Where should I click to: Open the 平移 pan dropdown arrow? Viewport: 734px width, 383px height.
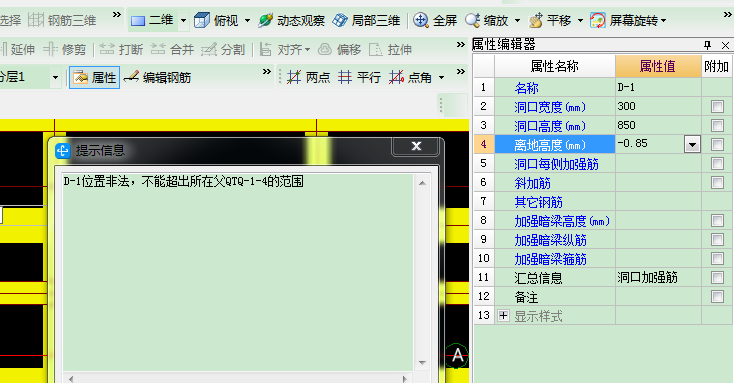pos(580,21)
